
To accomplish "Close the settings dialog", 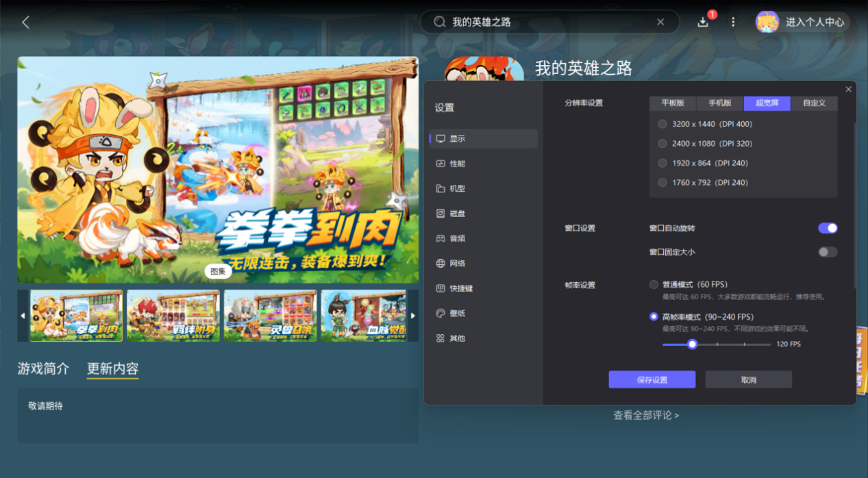I will [848, 89].
